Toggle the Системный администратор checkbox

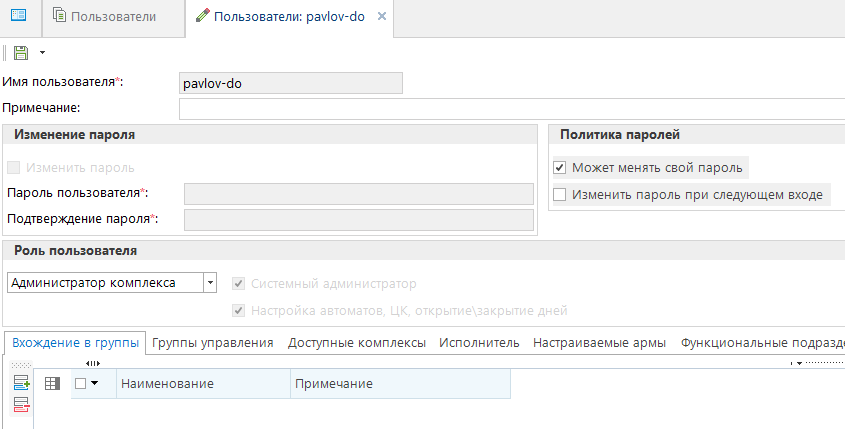pyautogui.click(x=238, y=283)
